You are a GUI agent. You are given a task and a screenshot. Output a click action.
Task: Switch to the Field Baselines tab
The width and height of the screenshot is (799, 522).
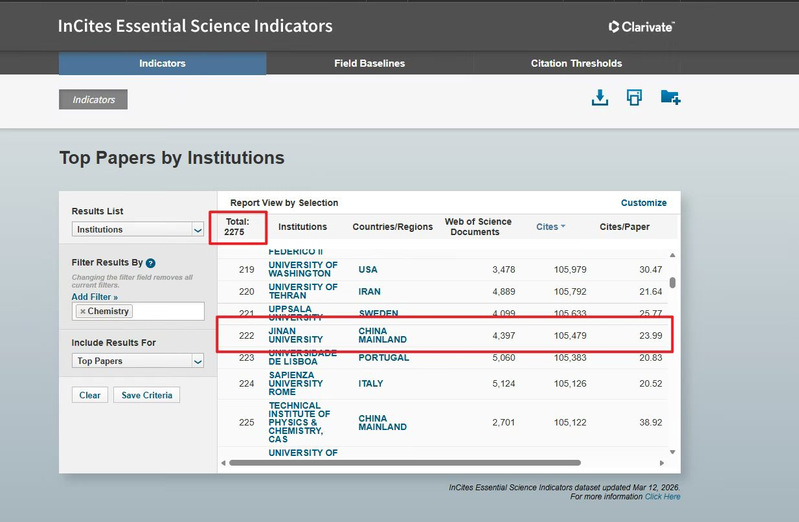tap(369, 63)
